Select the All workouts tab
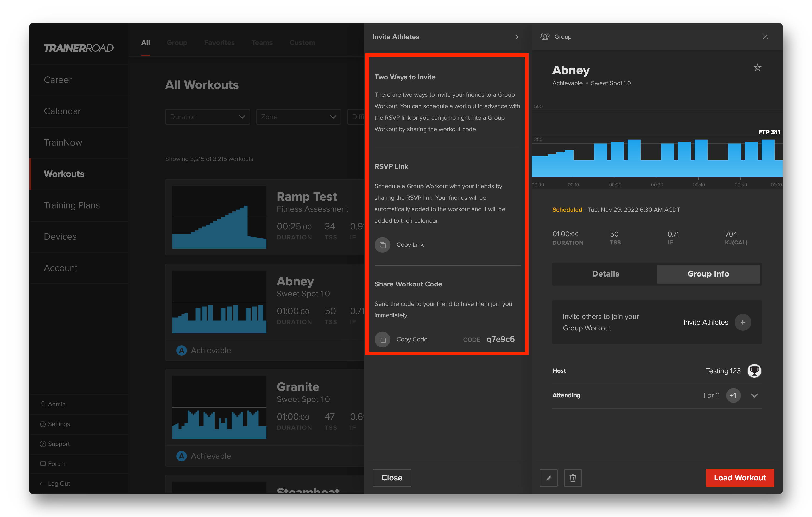This screenshot has width=812, height=517. (x=145, y=42)
